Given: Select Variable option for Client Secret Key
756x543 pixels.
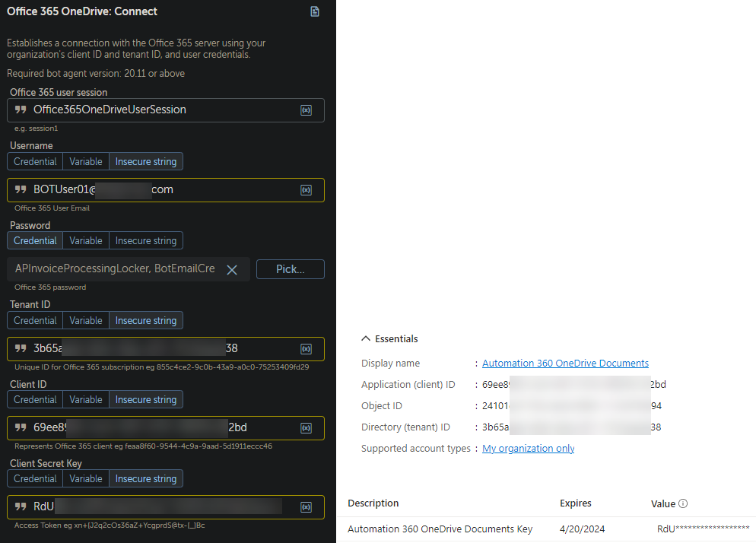Looking at the screenshot, I should click(x=86, y=479).
